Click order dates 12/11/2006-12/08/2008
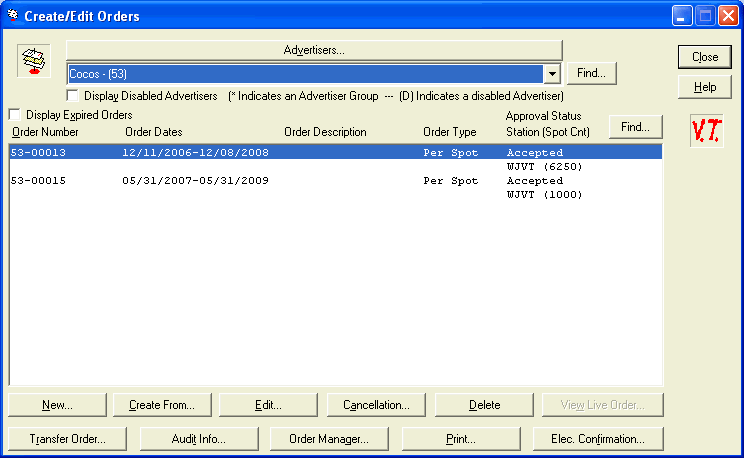 [x=195, y=152]
